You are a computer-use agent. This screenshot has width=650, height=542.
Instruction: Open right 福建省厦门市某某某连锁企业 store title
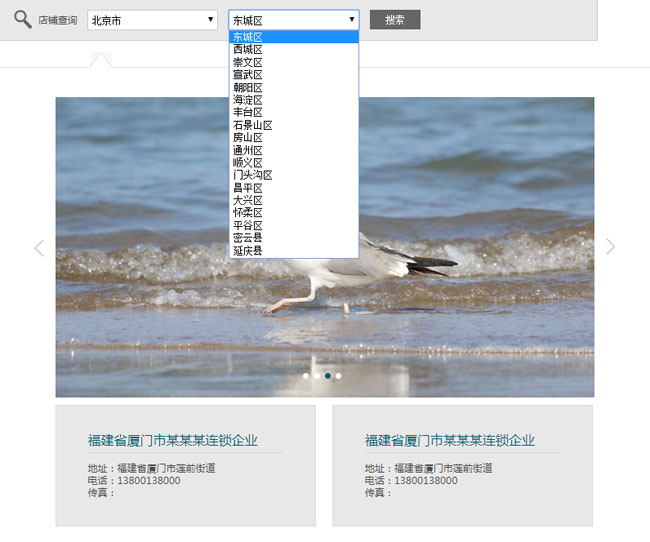pyautogui.click(x=449, y=440)
